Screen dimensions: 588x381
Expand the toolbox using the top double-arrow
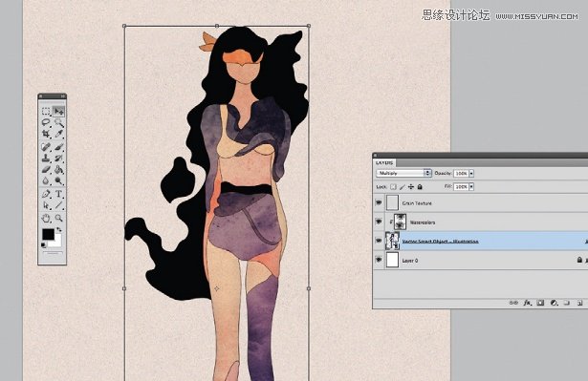point(63,96)
